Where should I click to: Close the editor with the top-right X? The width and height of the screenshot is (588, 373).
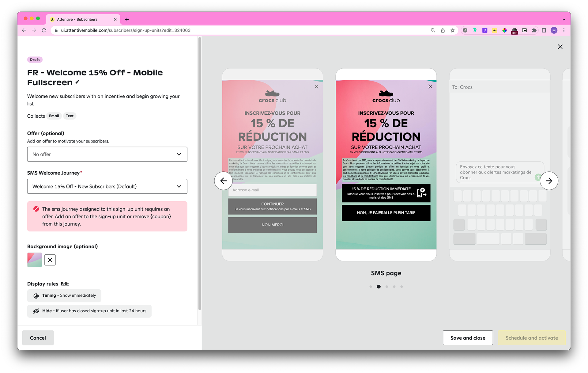[x=560, y=47]
